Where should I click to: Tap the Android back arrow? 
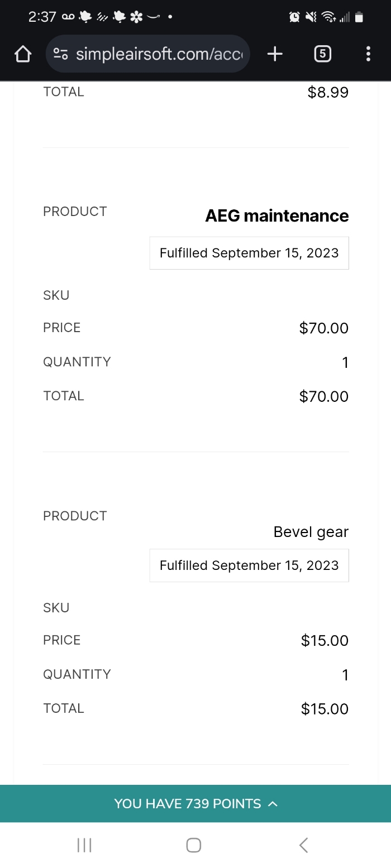[x=303, y=845]
